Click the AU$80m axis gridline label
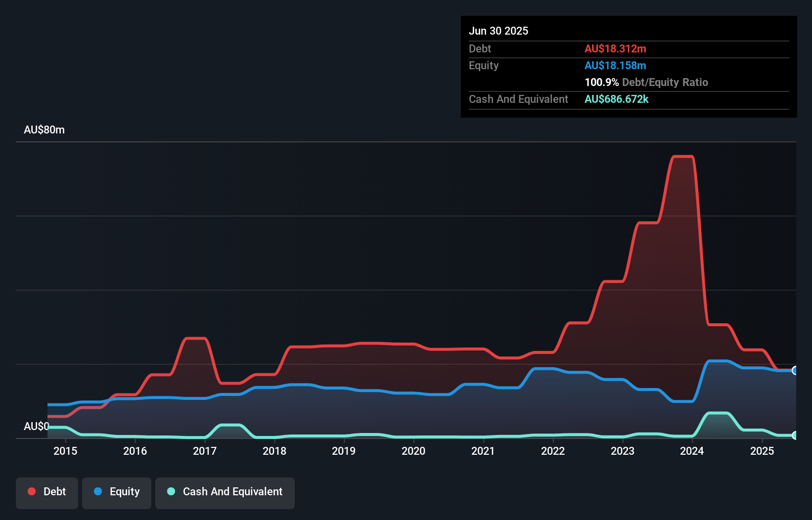The width and height of the screenshot is (812, 520). (44, 130)
